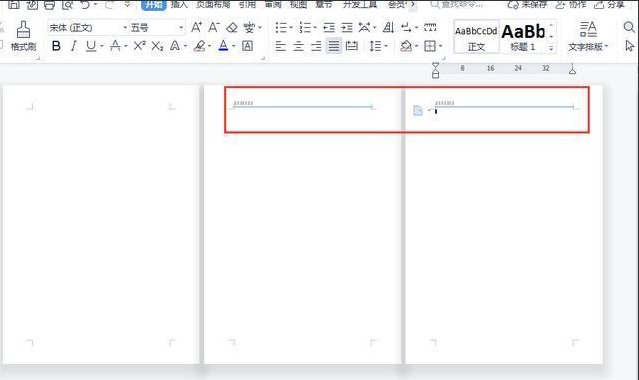Click the Chinese layout icon
This screenshot has width=639, height=380.
coord(364,28)
